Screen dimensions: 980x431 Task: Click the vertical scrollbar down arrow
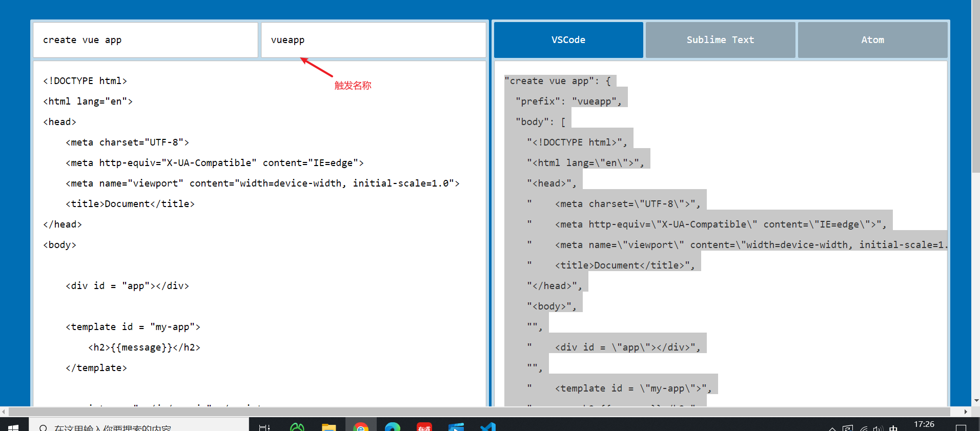976,401
